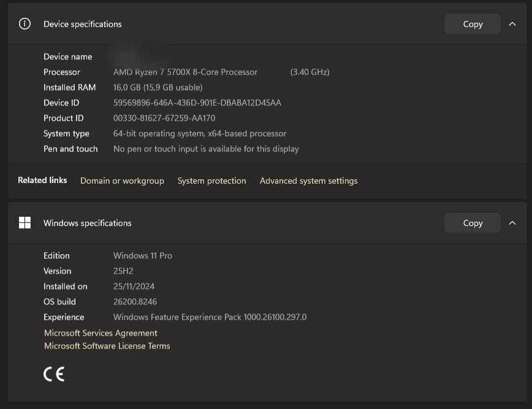532x409 pixels.
Task: Click the Windows 11 Pro edition value
Action: coord(143,255)
